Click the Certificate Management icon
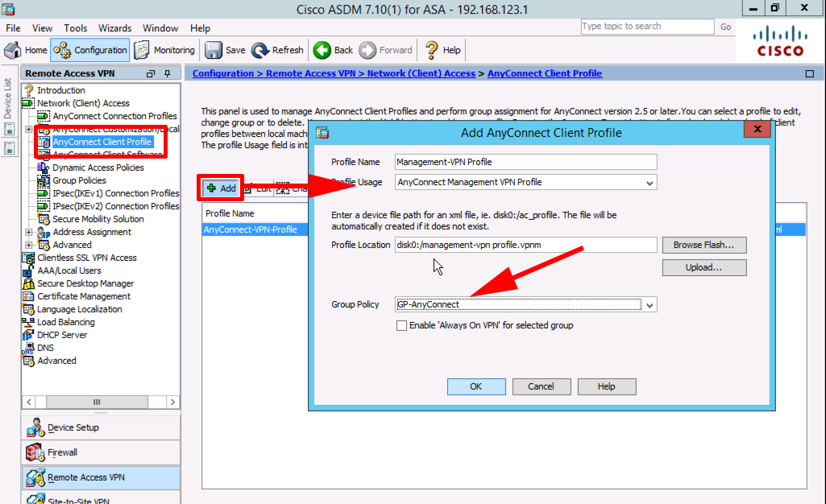The image size is (826, 504). [28, 296]
